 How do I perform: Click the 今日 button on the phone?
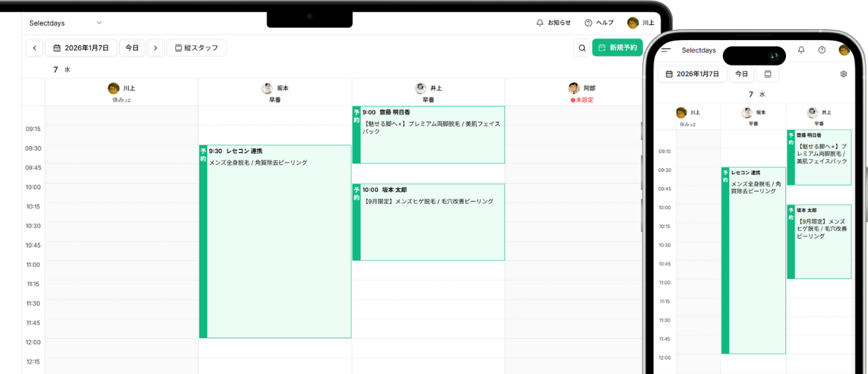[x=741, y=74]
